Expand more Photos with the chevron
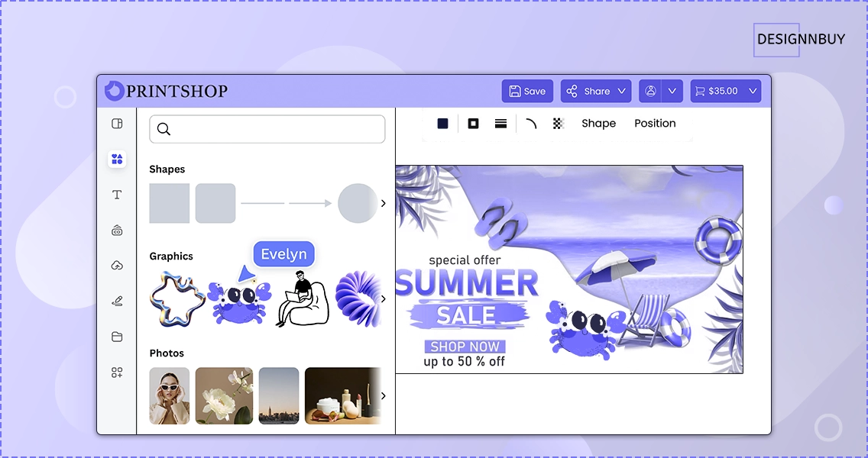 coord(383,395)
